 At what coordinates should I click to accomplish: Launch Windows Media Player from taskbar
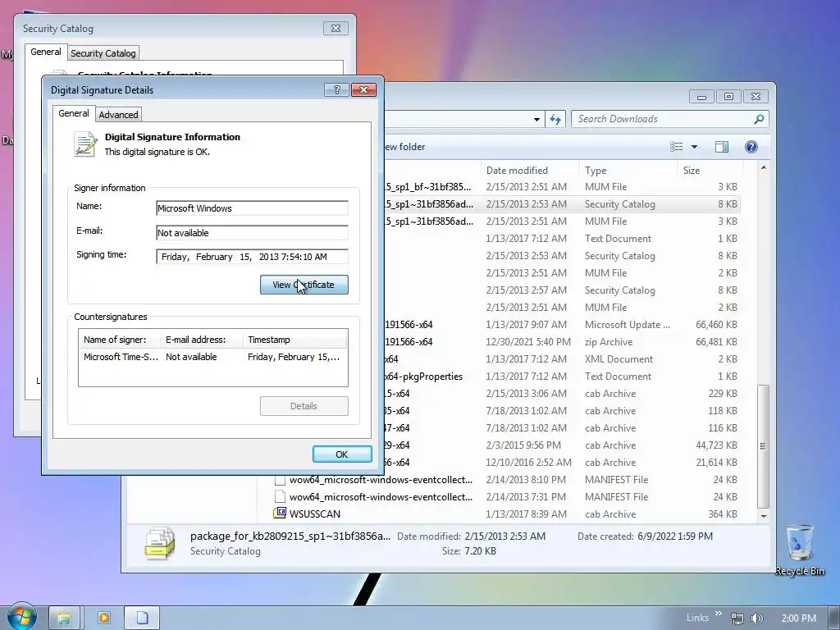tap(104, 618)
